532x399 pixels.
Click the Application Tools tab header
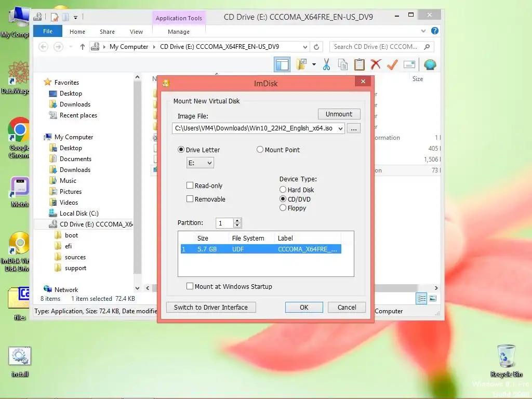[179, 18]
